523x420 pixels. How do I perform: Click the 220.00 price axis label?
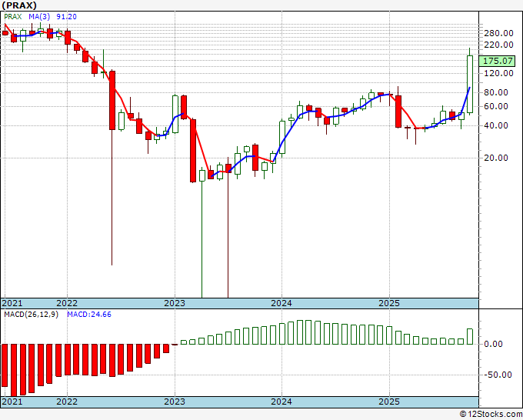pyautogui.click(x=498, y=45)
